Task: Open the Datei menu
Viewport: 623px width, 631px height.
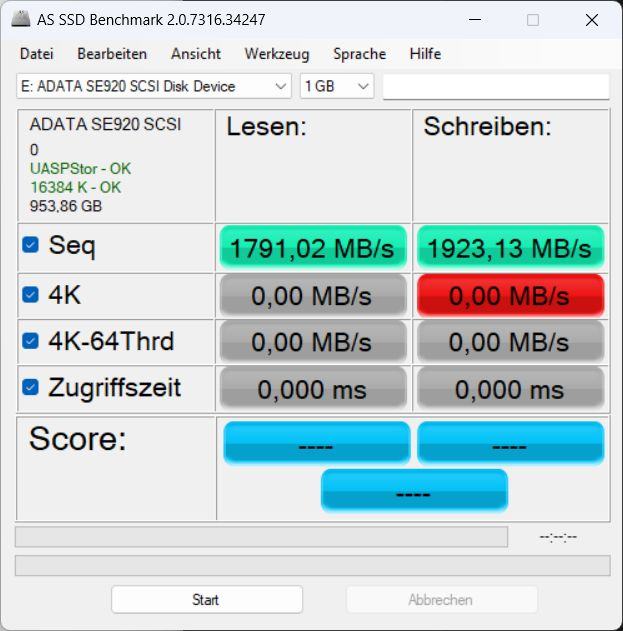Action: coord(37,54)
